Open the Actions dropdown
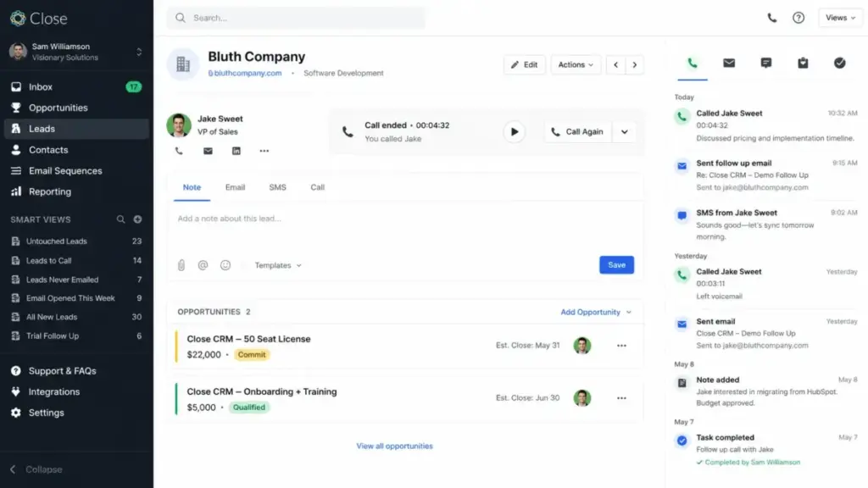The width and height of the screenshot is (868, 488). pyautogui.click(x=576, y=64)
